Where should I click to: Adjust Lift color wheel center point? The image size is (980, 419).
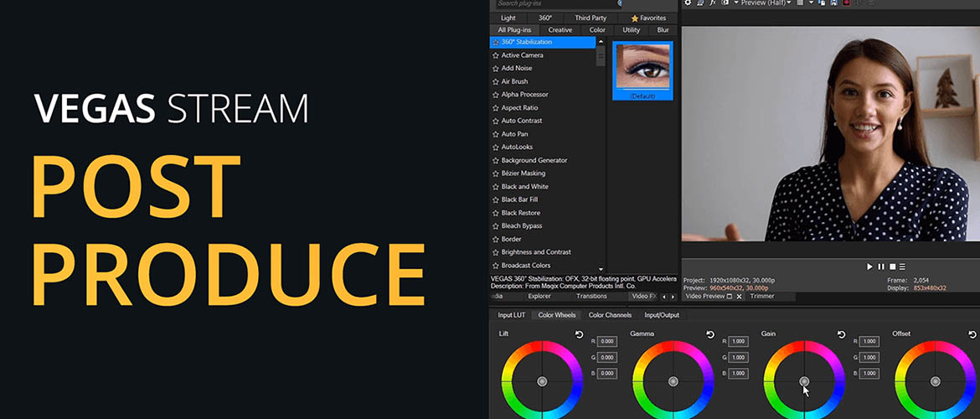tap(542, 381)
